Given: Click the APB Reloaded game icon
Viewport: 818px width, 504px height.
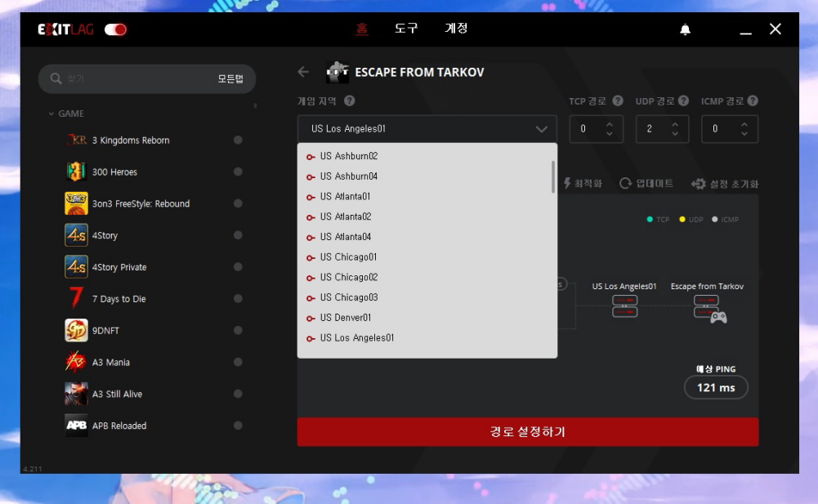Looking at the screenshot, I should point(76,426).
